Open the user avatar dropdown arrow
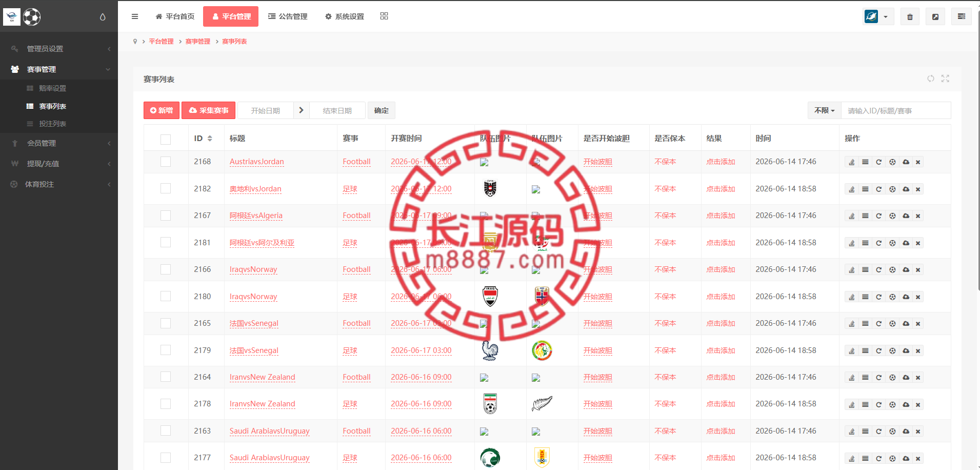 [885, 17]
